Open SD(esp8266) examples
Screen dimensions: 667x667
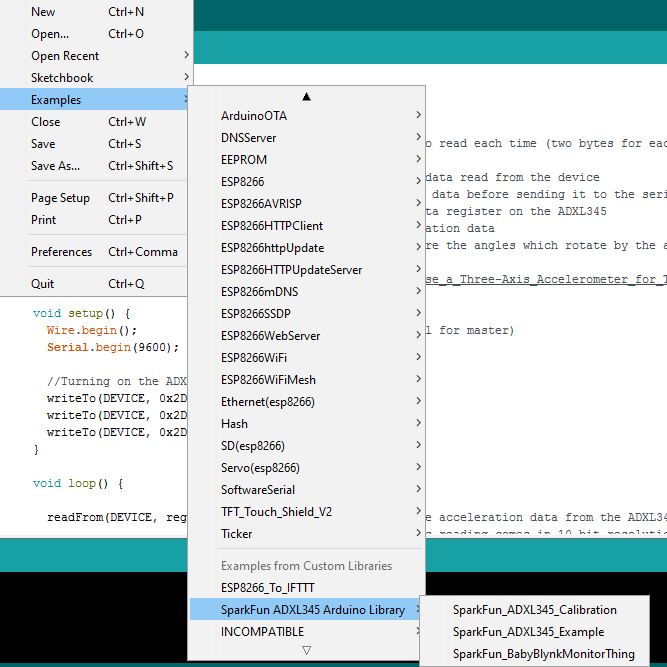[x=306, y=446]
